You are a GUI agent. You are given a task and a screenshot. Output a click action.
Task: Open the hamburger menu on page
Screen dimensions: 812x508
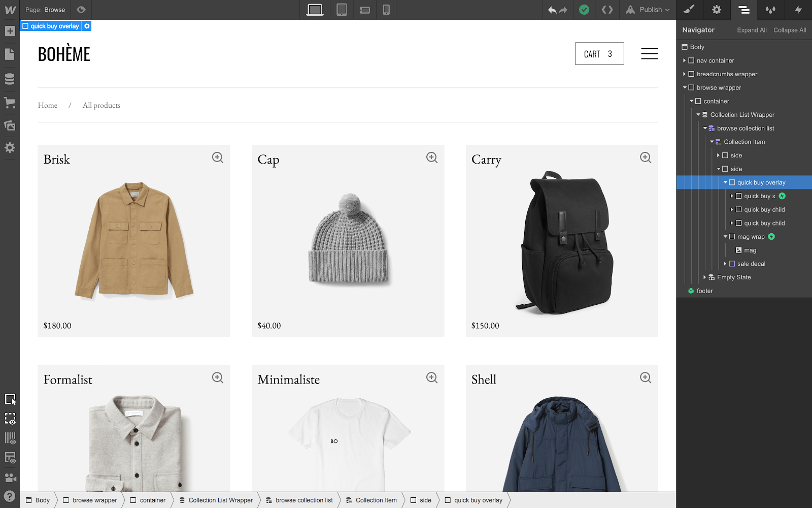point(649,53)
